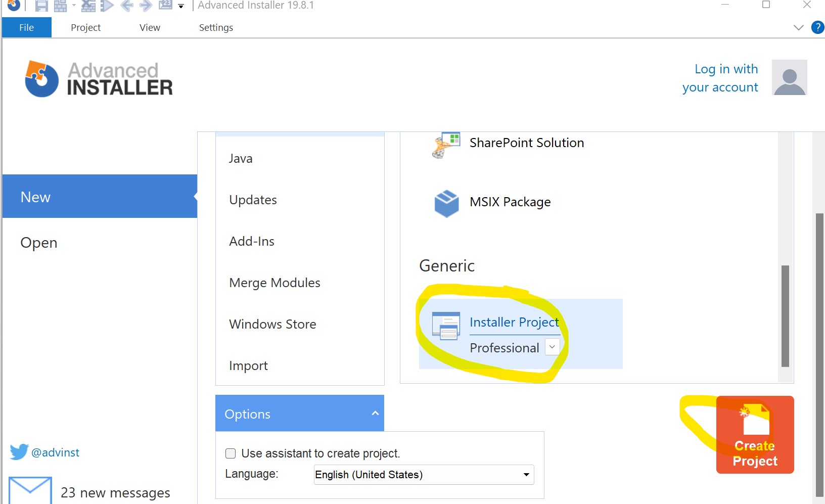Click the Twitter bird icon

pos(19,452)
